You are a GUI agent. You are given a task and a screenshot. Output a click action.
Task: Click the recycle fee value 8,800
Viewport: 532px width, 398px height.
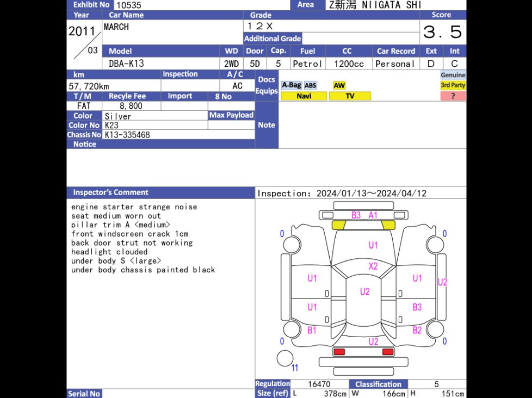131,106
